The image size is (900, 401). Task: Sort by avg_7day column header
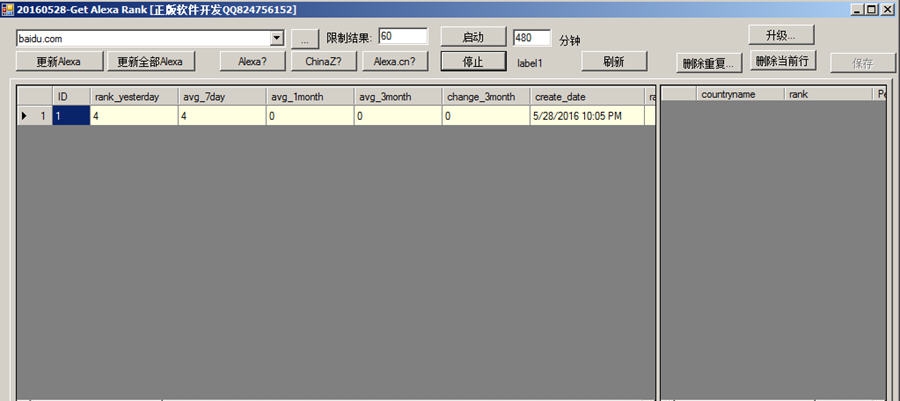click(x=222, y=97)
